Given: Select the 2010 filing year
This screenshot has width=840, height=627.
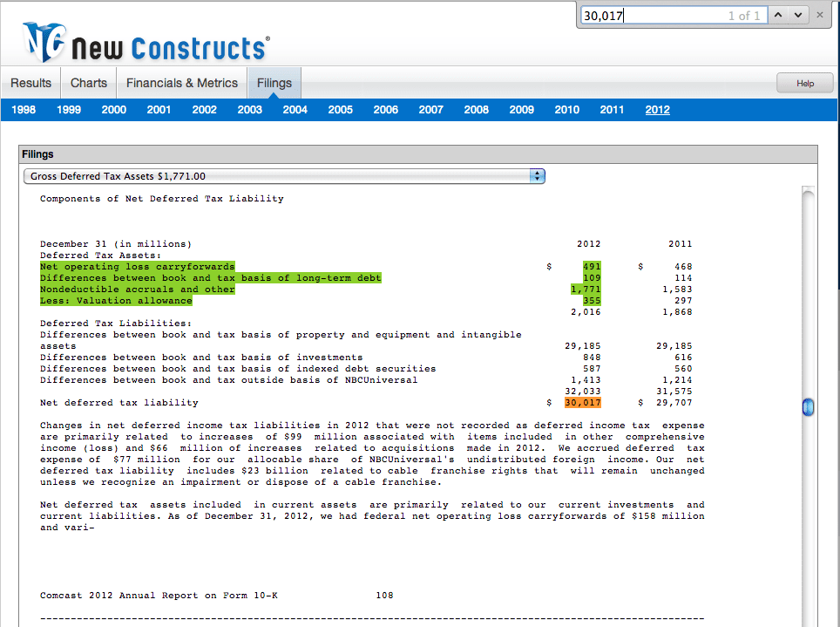Looking at the screenshot, I should coord(566,110).
